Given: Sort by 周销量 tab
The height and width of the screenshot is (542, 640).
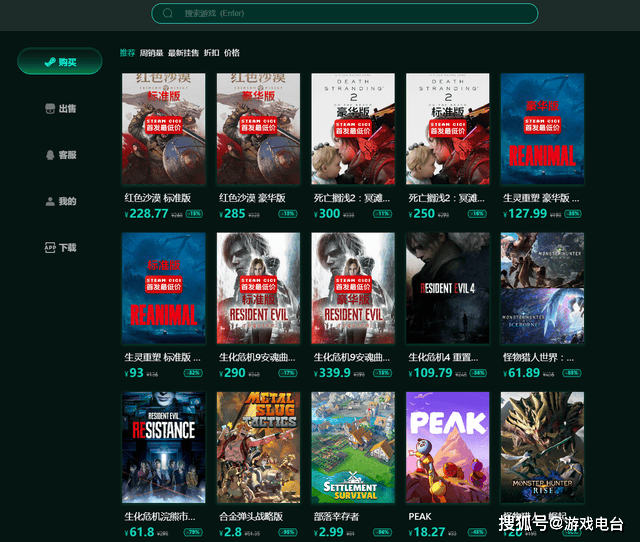Looking at the screenshot, I should [x=151, y=53].
